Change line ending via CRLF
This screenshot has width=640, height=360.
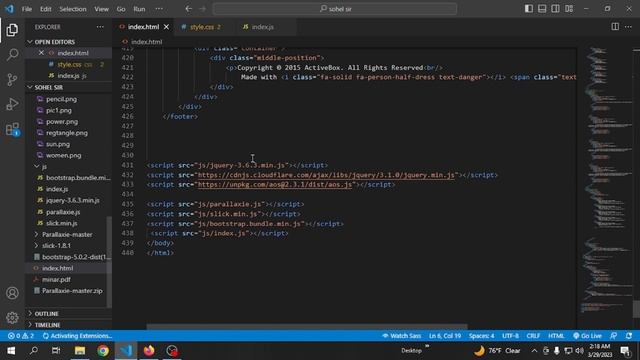pyautogui.click(x=533, y=336)
